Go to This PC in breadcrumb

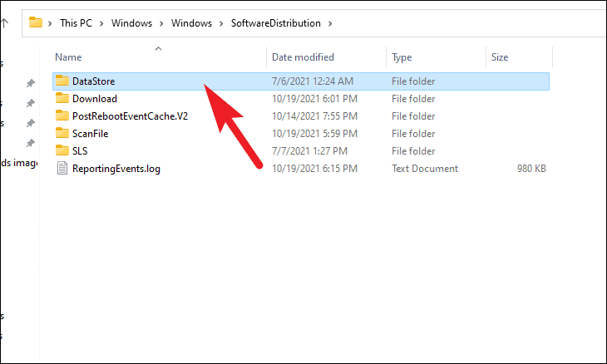[76, 23]
